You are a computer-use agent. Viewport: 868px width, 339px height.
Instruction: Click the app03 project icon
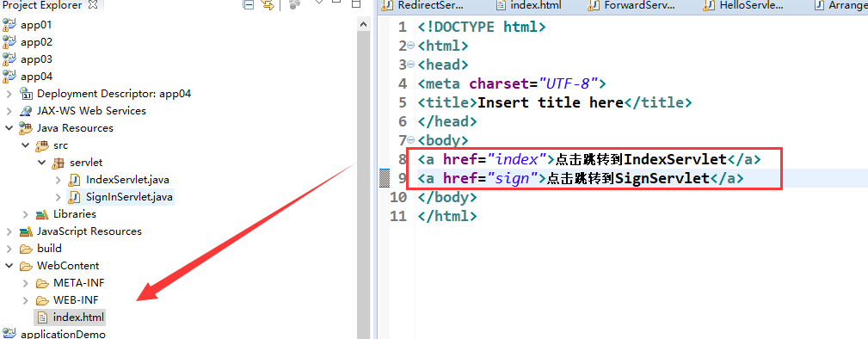9,59
